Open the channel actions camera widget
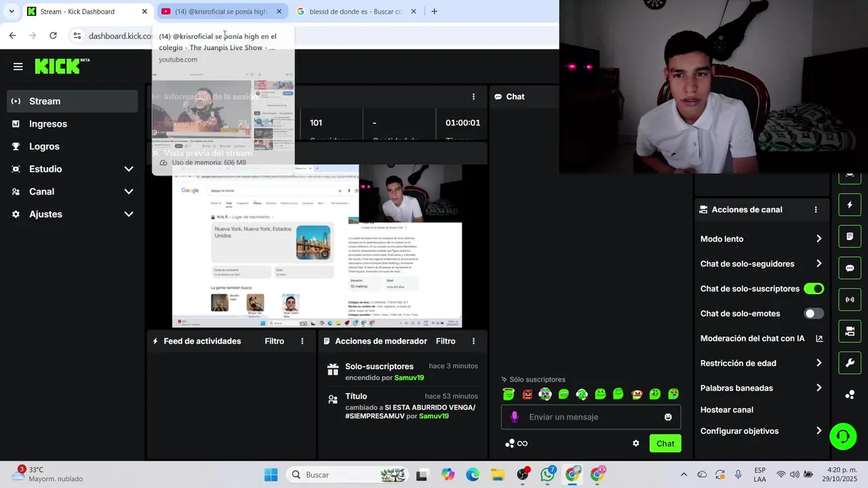This screenshot has height=488, width=868. click(850, 331)
